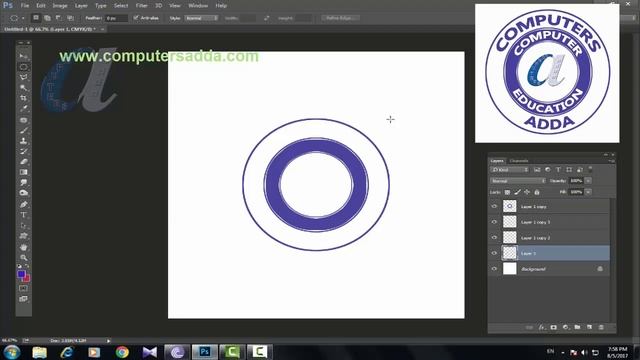
Task: Select the Pen tool
Action: [x=23, y=204]
